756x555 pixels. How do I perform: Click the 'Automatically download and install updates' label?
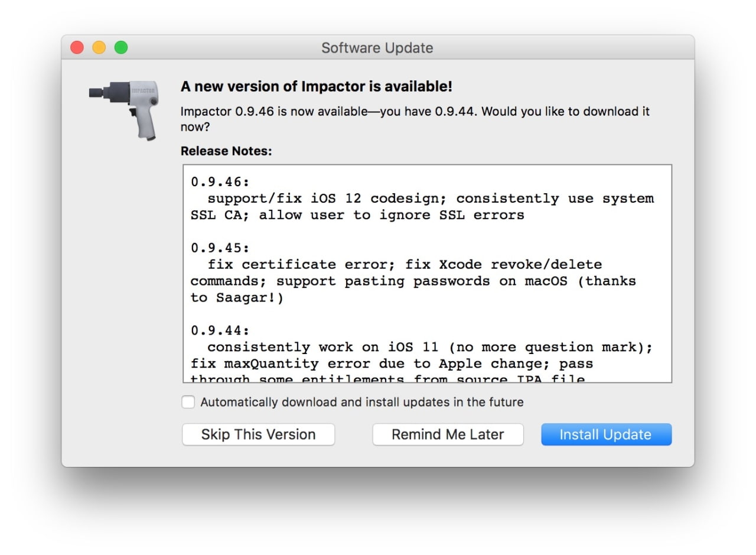tap(361, 402)
